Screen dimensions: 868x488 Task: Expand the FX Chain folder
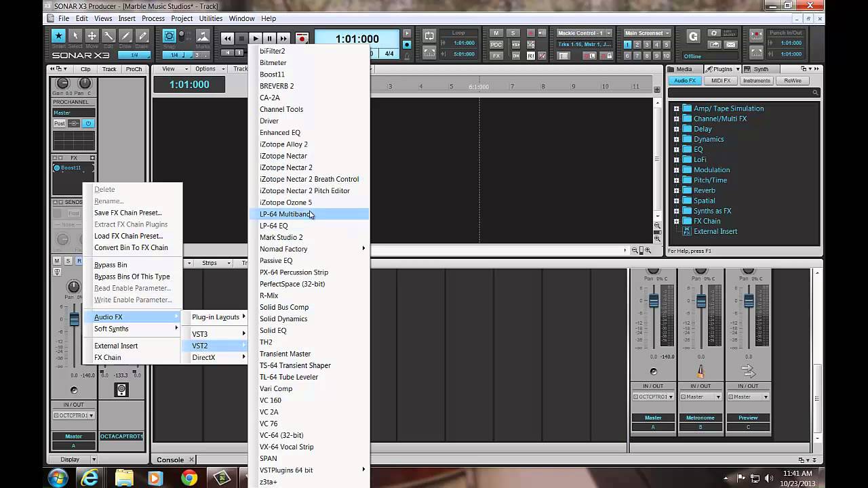676,221
